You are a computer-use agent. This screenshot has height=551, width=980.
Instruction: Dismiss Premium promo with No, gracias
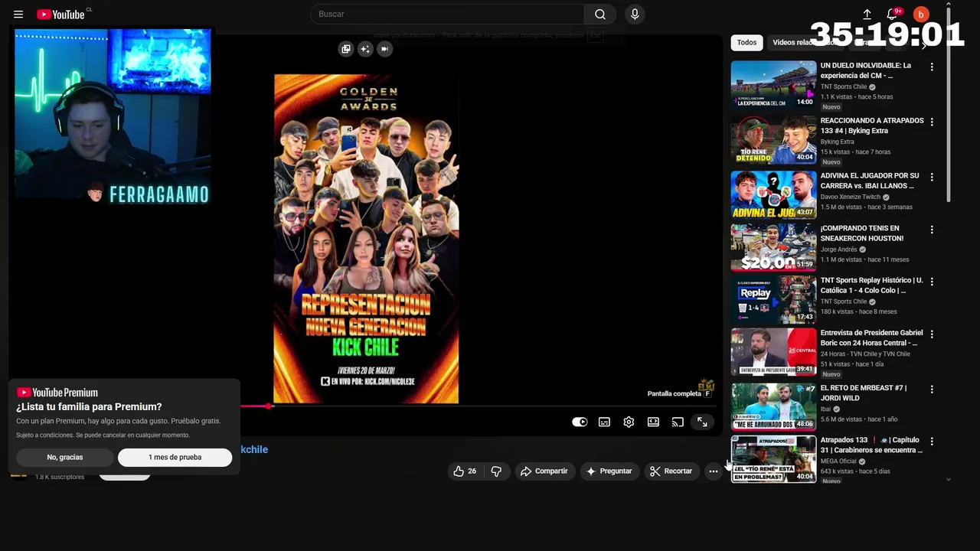pyautogui.click(x=65, y=457)
